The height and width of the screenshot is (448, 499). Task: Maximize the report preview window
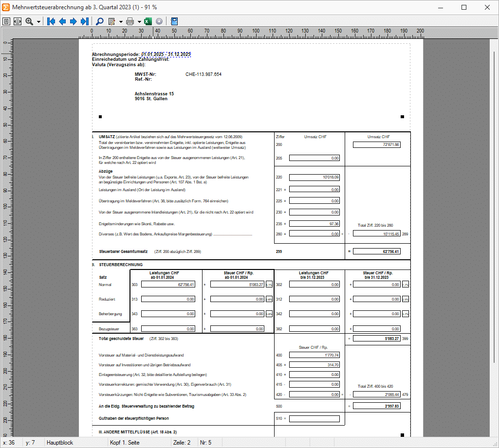click(x=463, y=7)
